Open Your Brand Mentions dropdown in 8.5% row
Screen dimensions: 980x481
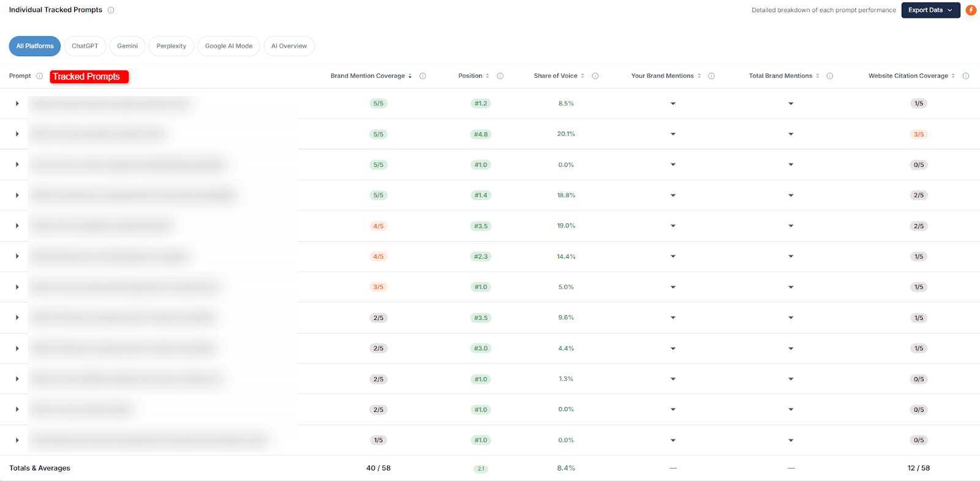coord(673,103)
